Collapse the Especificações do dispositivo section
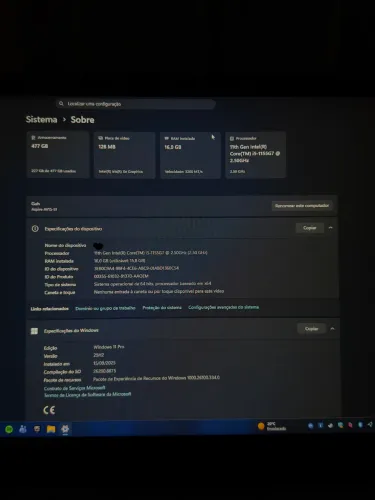Viewport: 375px width, 500px height. pyautogui.click(x=331, y=228)
